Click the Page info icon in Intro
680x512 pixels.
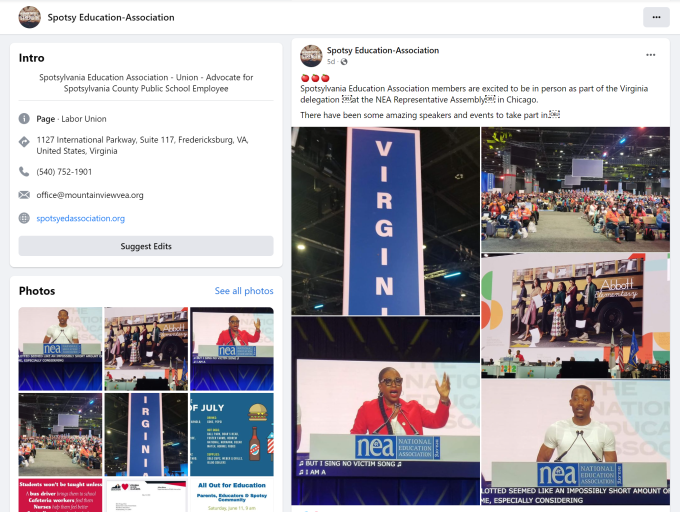pyautogui.click(x=24, y=118)
